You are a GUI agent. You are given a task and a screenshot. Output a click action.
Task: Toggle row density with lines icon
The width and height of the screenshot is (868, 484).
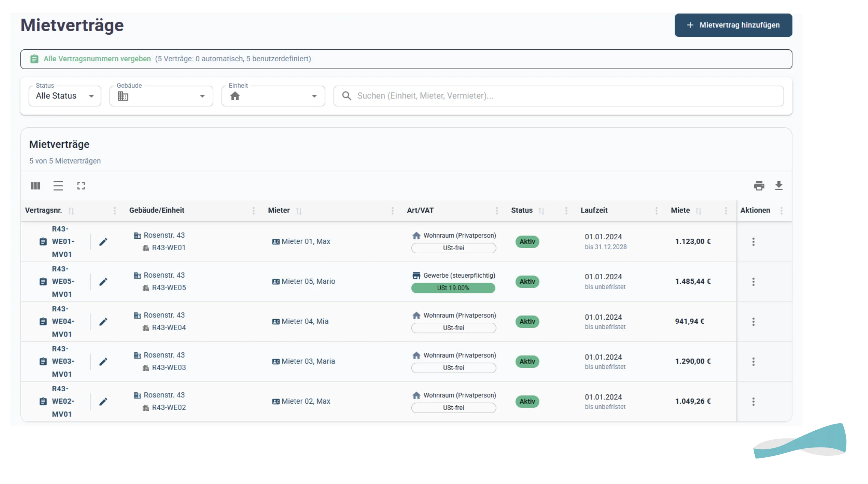coord(58,186)
